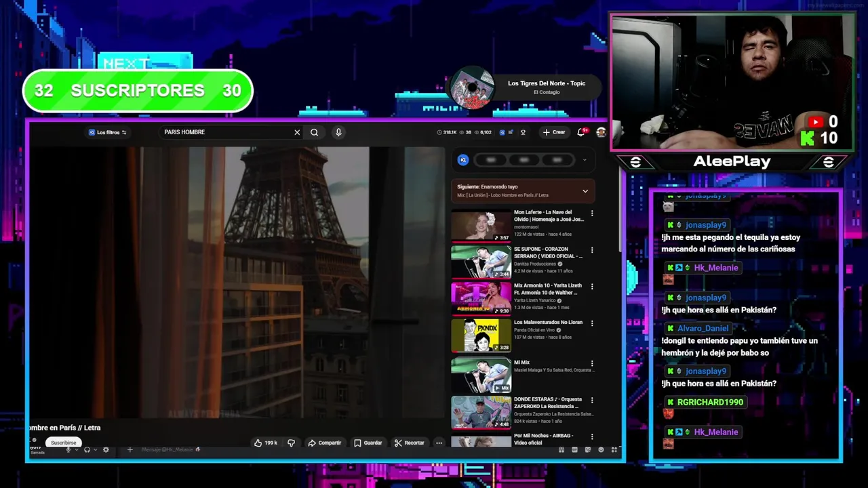Screen dimensions: 868x488
Task: Click the apps grid icon in message bar
Action: 614,450
